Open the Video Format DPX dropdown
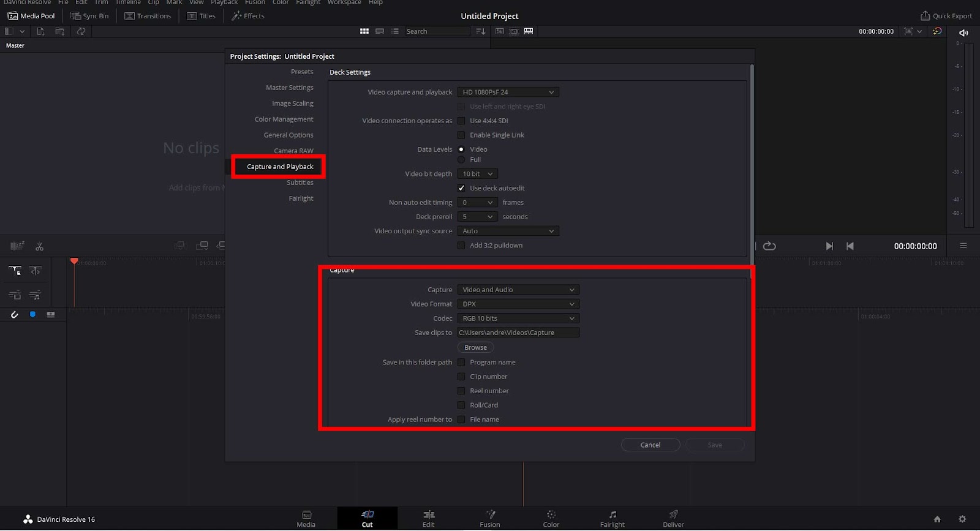The width and height of the screenshot is (980, 531). pos(518,304)
